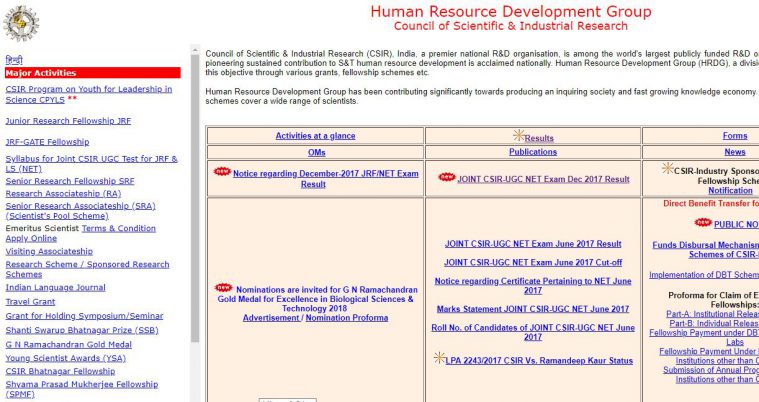Open Emeritus Scientist Terms & Condition link
The height and width of the screenshot is (402, 759).
(x=119, y=228)
